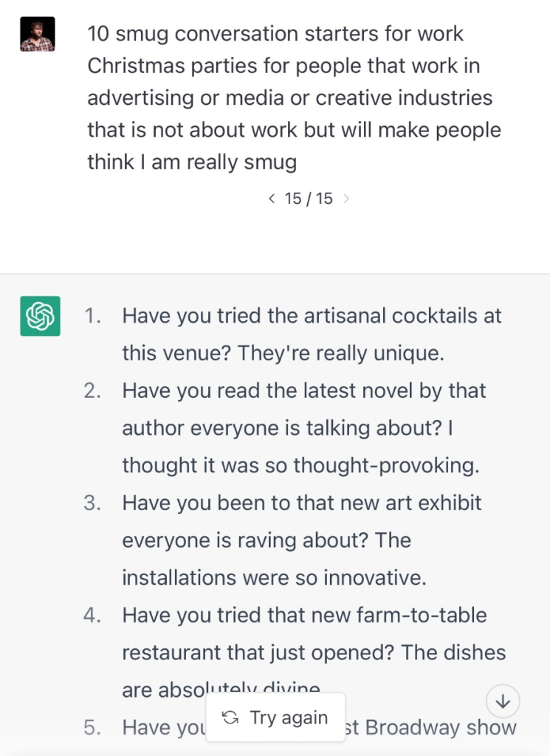This screenshot has width=550, height=756.
Task: Click list number 1 marker
Action: coord(92,316)
